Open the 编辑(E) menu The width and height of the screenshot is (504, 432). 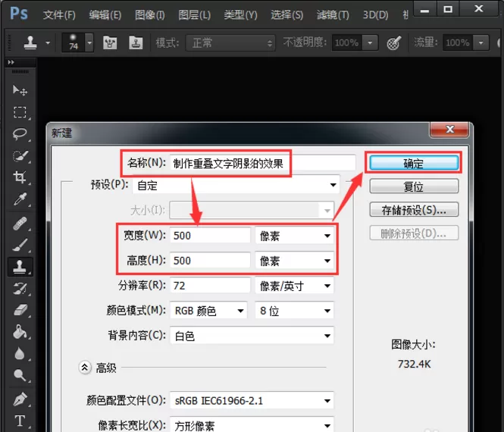click(105, 15)
